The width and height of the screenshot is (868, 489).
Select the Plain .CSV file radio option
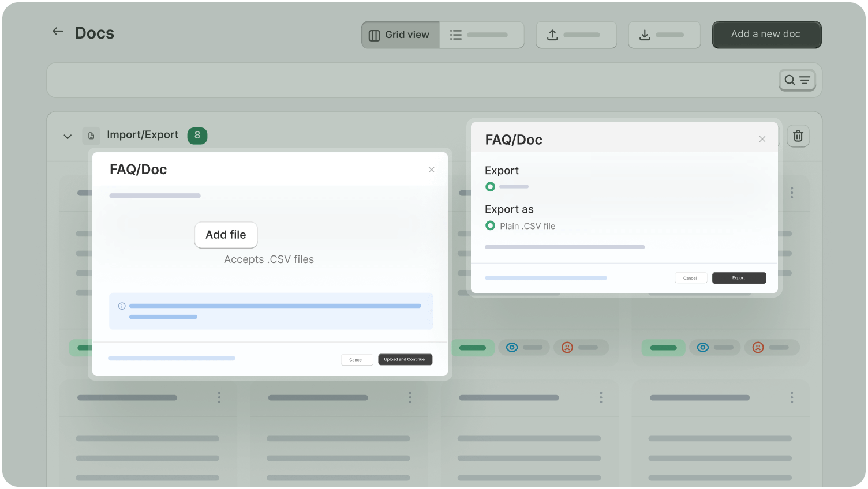(x=490, y=226)
